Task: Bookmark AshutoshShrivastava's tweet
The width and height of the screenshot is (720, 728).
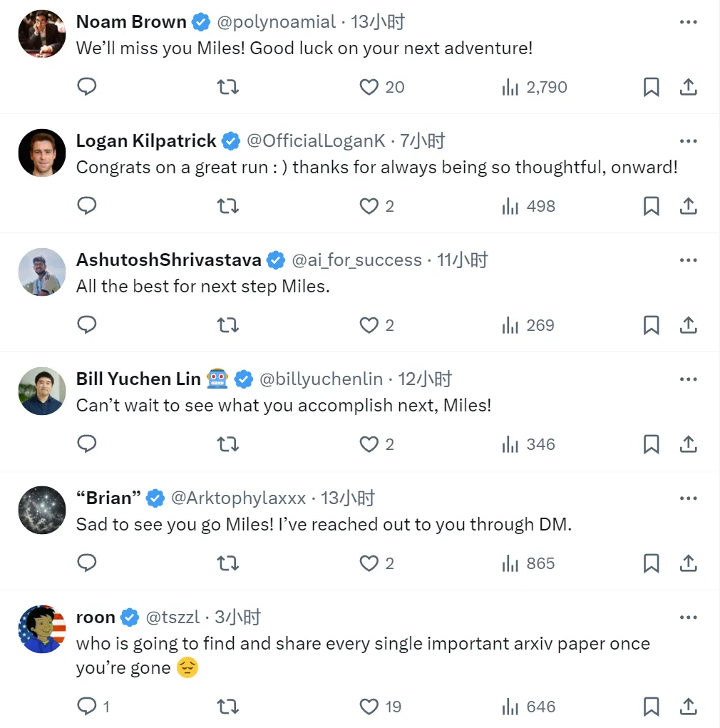Action: (x=652, y=325)
